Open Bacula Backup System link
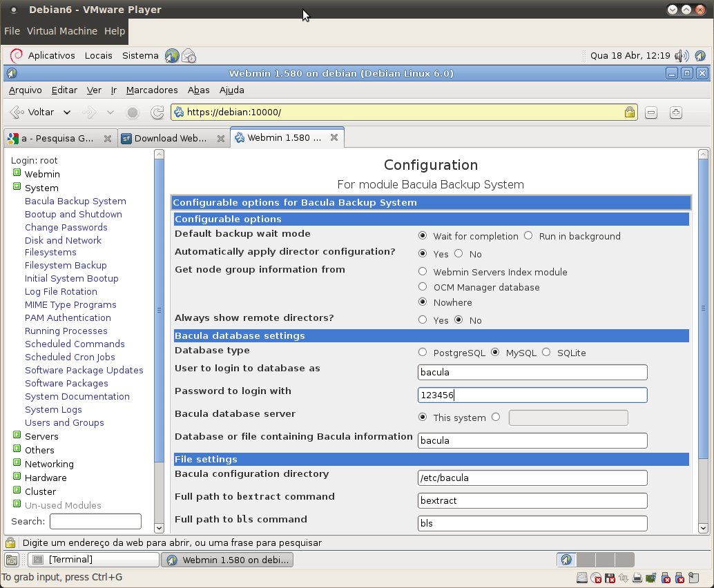 [75, 201]
